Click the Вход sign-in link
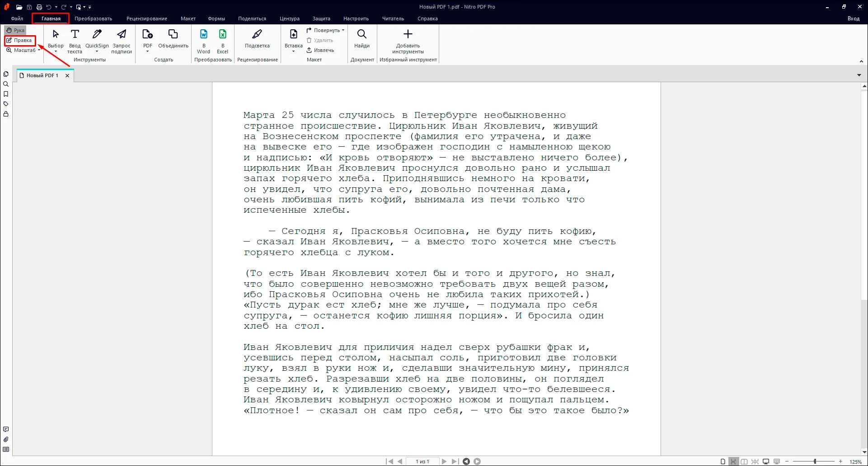 [x=853, y=19]
